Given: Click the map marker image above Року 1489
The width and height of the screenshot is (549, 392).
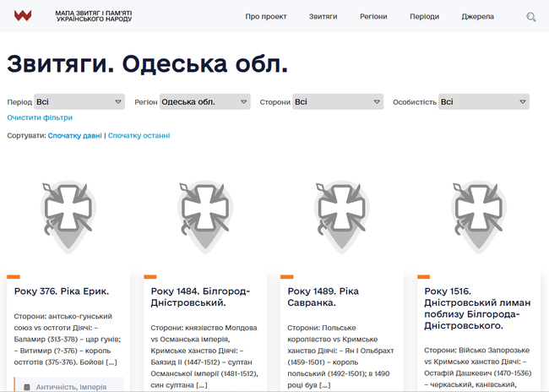Looking at the screenshot, I should click(x=342, y=217).
